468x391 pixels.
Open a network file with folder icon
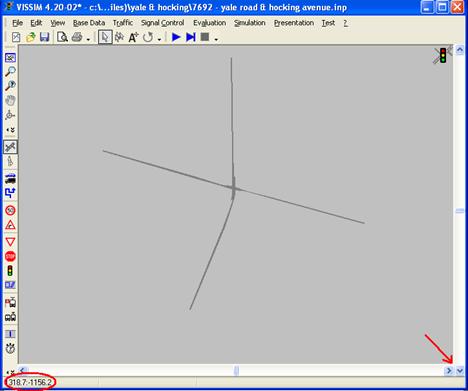30,37
